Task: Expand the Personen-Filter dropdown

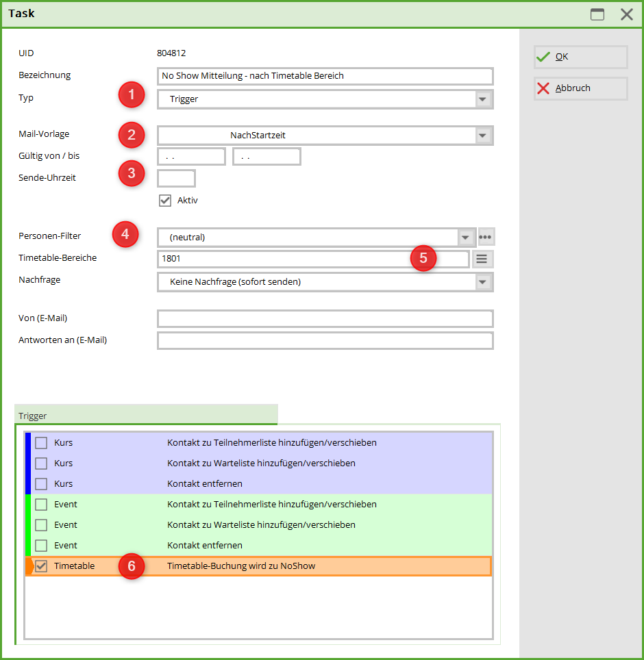Action: pyautogui.click(x=465, y=238)
